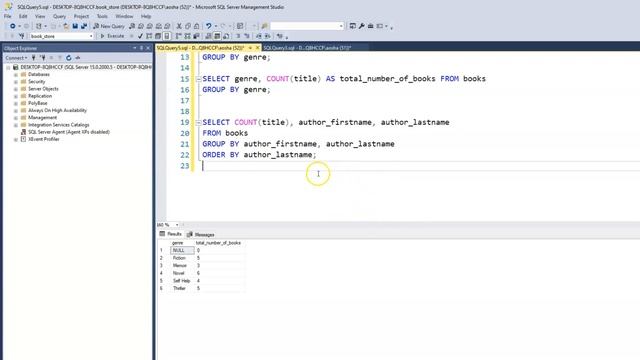This screenshot has height=360, width=640.
Task: Select the XEvent Profiler node
Action: coord(44,139)
